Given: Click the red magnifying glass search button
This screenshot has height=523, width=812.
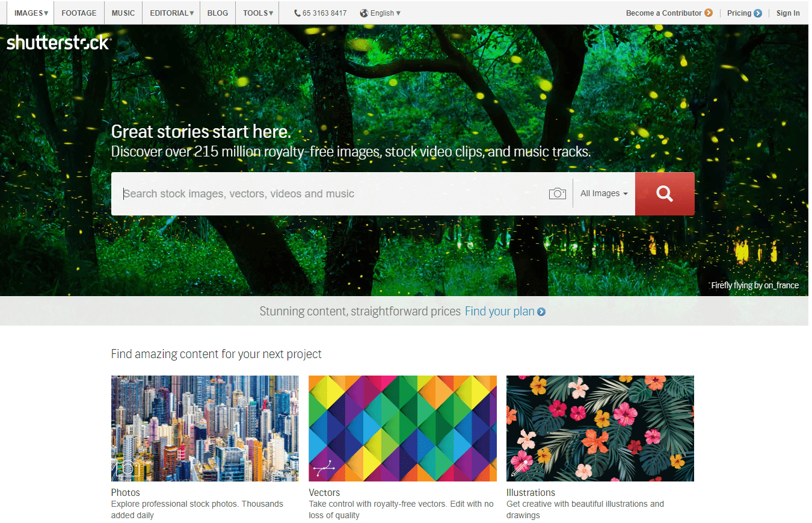Looking at the screenshot, I should [x=665, y=194].
